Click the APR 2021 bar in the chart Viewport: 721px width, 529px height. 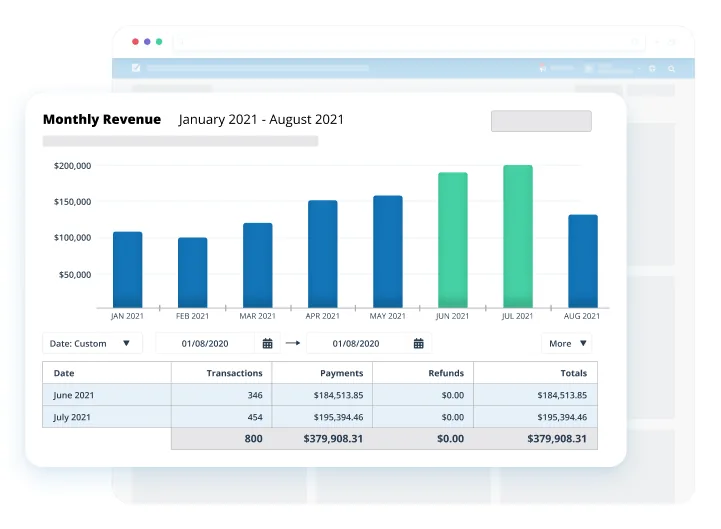coord(323,254)
